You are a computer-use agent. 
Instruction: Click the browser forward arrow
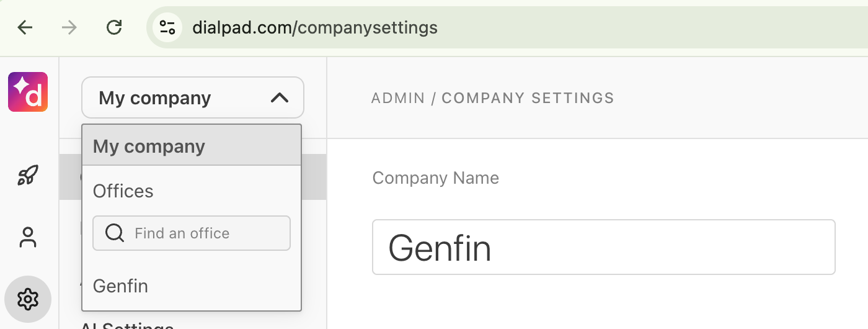[x=69, y=28]
